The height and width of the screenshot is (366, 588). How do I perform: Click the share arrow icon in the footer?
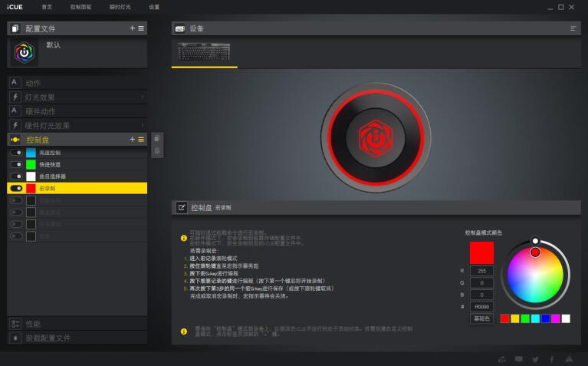click(502, 359)
